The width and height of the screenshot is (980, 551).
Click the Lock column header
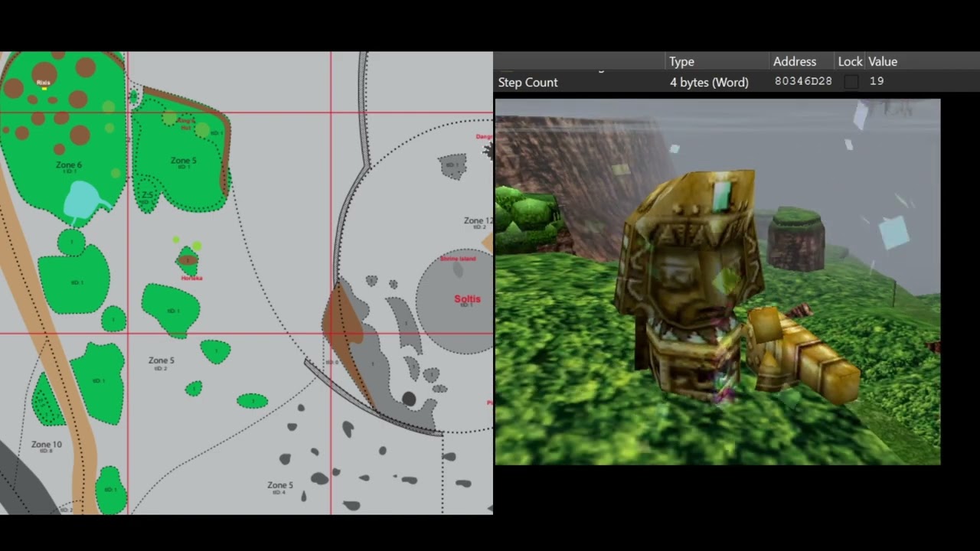pyautogui.click(x=850, y=61)
